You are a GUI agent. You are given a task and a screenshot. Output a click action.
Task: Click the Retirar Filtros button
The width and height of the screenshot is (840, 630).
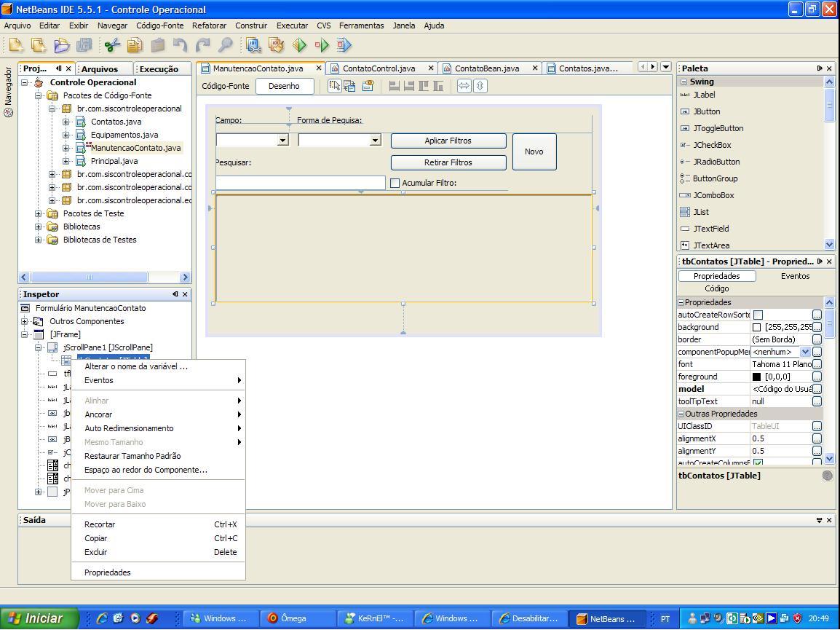[x=448, y=162]
